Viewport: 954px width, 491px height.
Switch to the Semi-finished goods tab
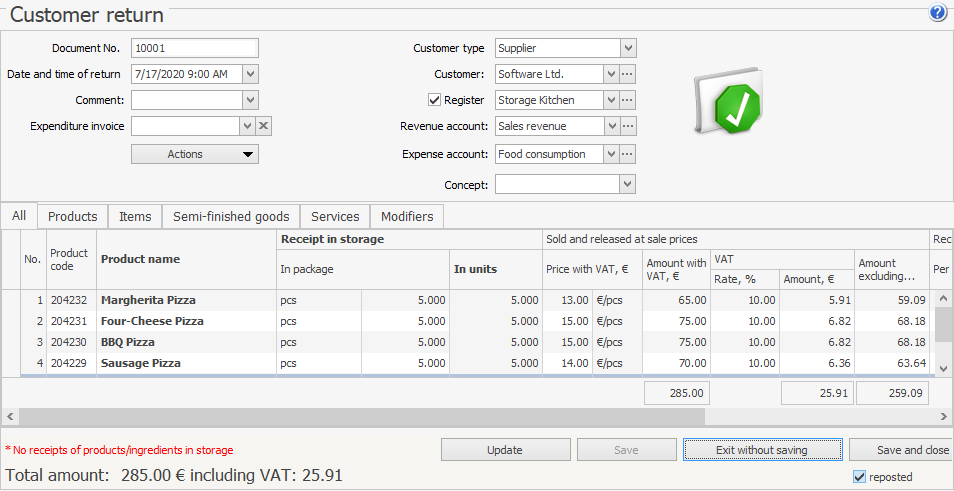[x=231, y=217]
